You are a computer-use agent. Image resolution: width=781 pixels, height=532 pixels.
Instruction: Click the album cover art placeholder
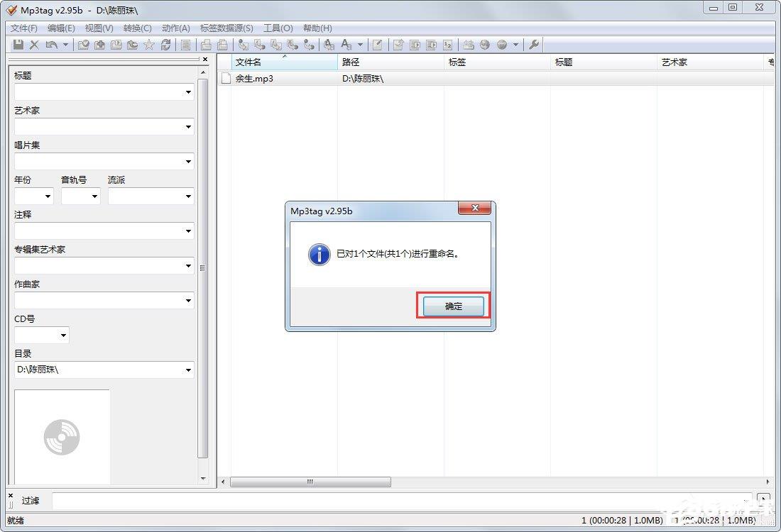62,437
